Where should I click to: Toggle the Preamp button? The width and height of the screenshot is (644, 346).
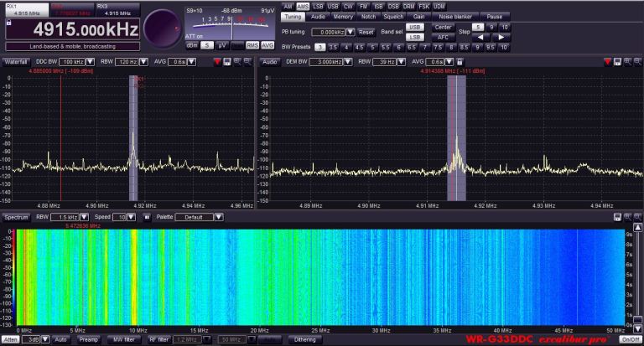tap(89, 339)
